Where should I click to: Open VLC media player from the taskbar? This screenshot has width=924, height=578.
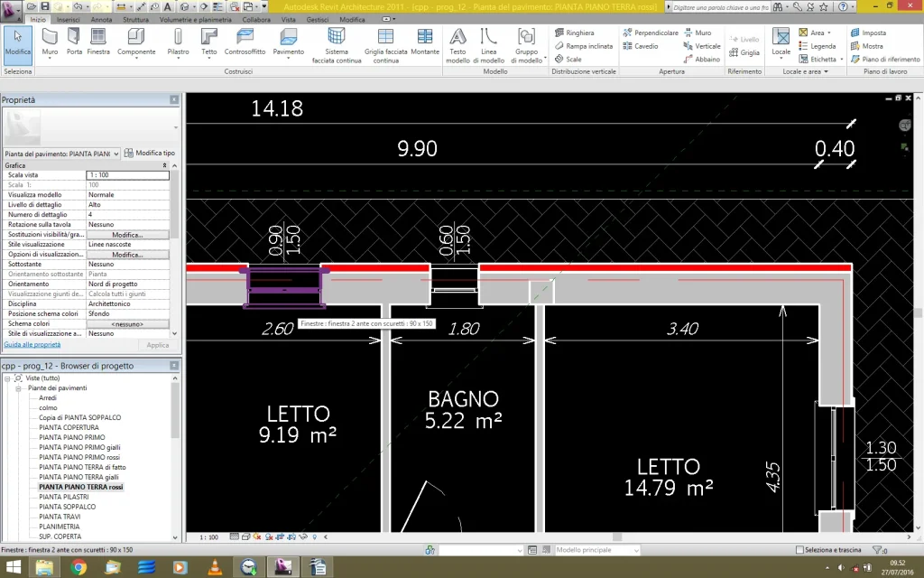[x=216, y=567]
